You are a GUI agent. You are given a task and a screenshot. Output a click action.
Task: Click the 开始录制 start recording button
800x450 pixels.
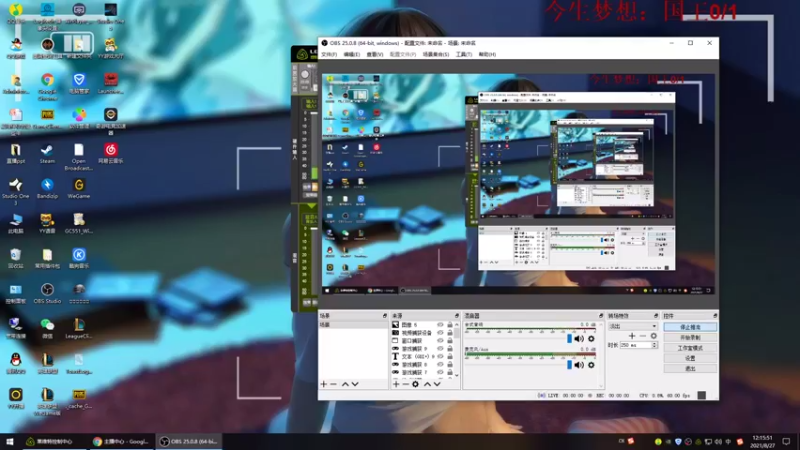[690, 337]
